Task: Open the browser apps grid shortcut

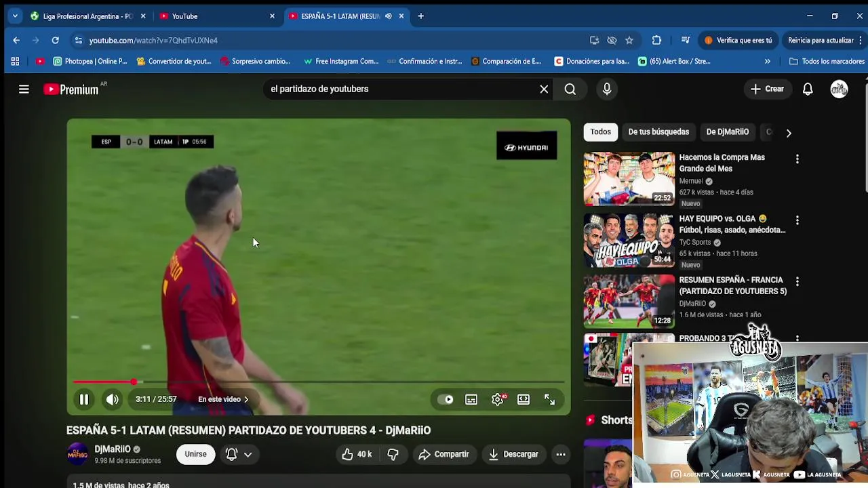Action: [15, 61]
